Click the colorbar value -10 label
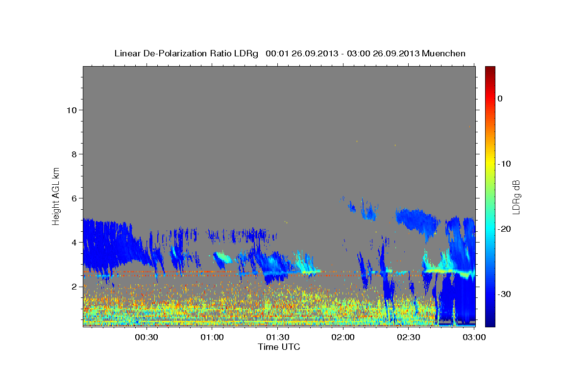588x392 pixels. (x=504, y=164)
